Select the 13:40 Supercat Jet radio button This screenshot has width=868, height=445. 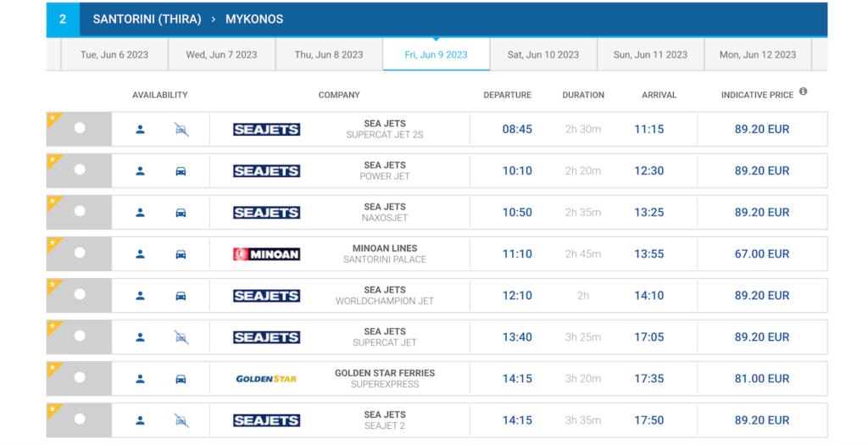tap(80, 336)
